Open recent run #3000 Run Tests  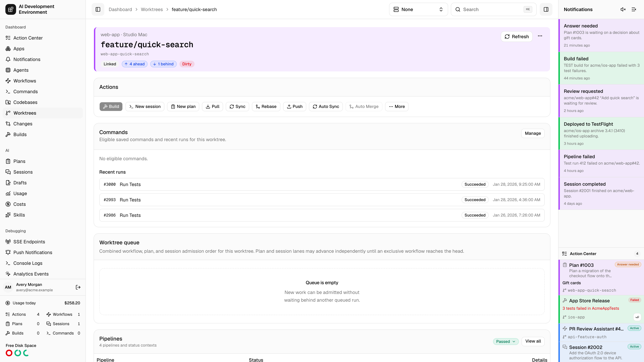(x=322, y=184)
